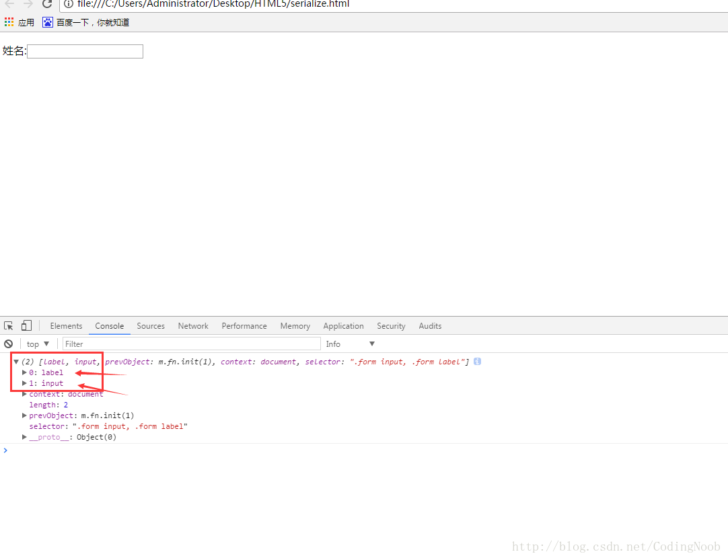The height and width of the screenshot is (560, 728).
Task: Click the 姓名: label text
Action: [x=14, y=51]
